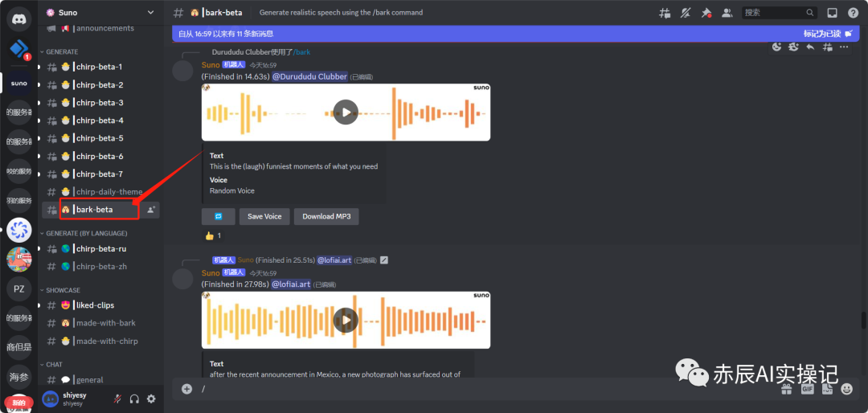Open the 商但是 server
This screenshot has width=868, height=413.
click(18, 347)
